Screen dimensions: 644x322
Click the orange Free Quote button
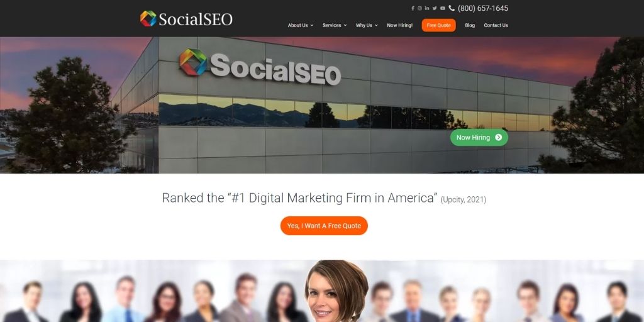tap(438, 25)
